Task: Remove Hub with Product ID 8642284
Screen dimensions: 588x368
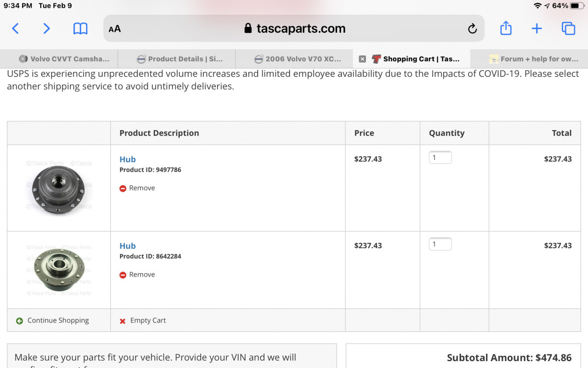Action: 137,275
